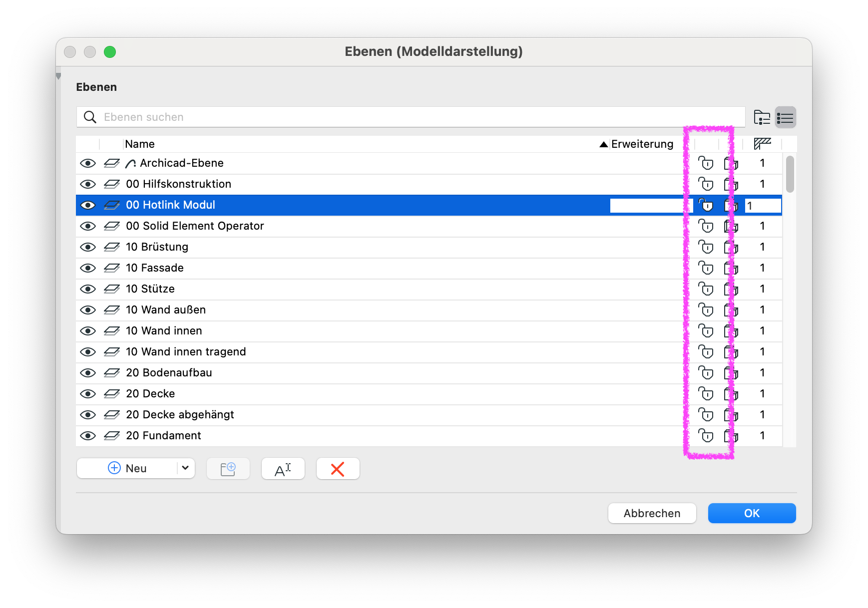This screenshot has width=868, height=608.
Task: Confirm with the OK button
Action: [x=752, y=513]
